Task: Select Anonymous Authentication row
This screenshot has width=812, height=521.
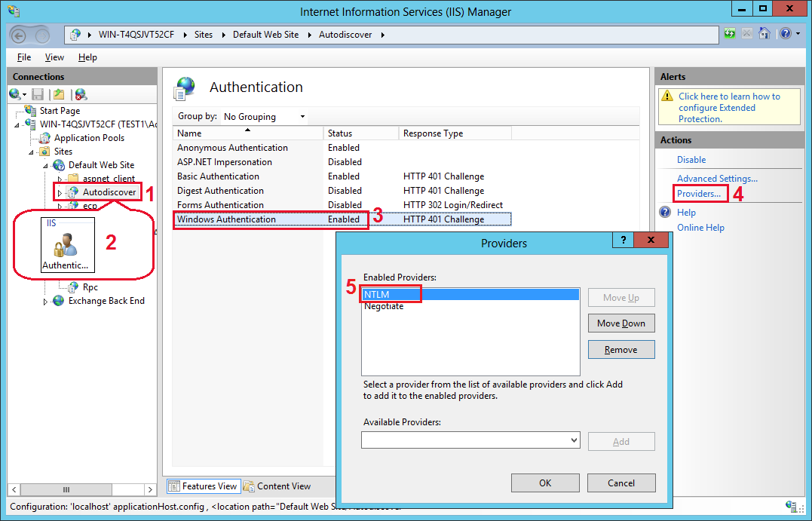Action: [x=342, y=148]
